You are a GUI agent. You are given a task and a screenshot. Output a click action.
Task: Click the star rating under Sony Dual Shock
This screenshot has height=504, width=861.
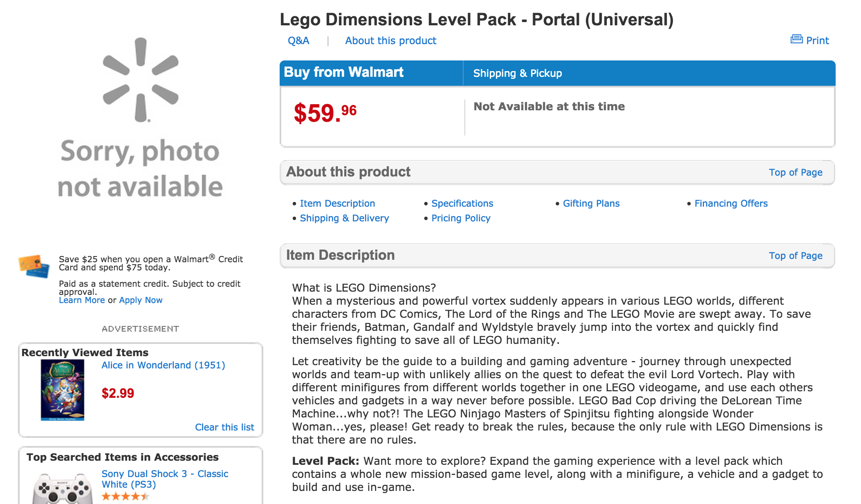(125, 497)
